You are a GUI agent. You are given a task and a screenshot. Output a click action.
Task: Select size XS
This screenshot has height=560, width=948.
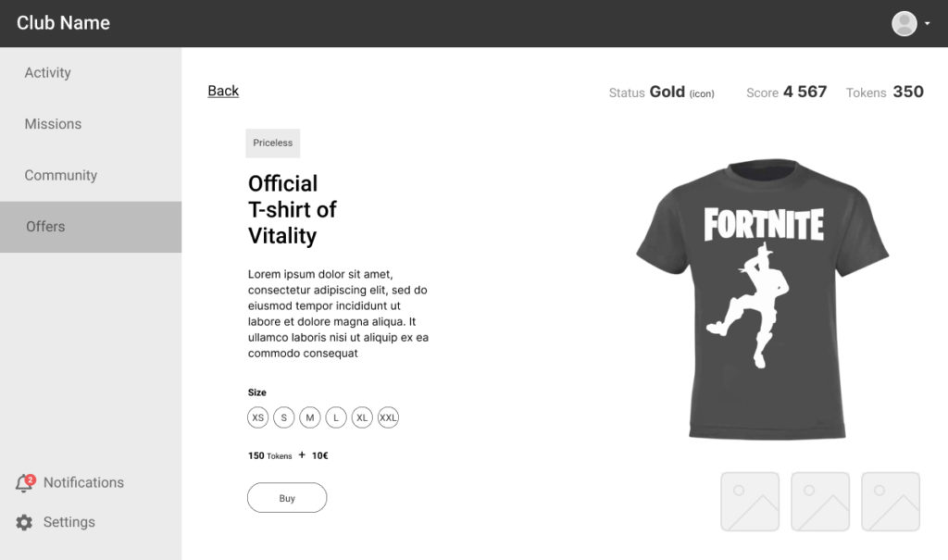pyautogui.click(x=257, y=417)
